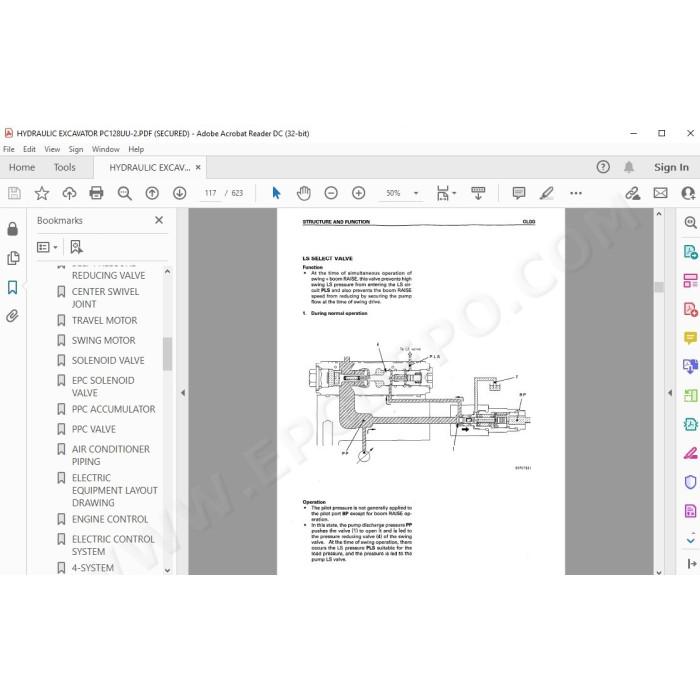Image resolution: width=700 pixels, height=700 pixels.
Task: Open the ENGINE CONTROL bookmark
Action: coord(110,519)
